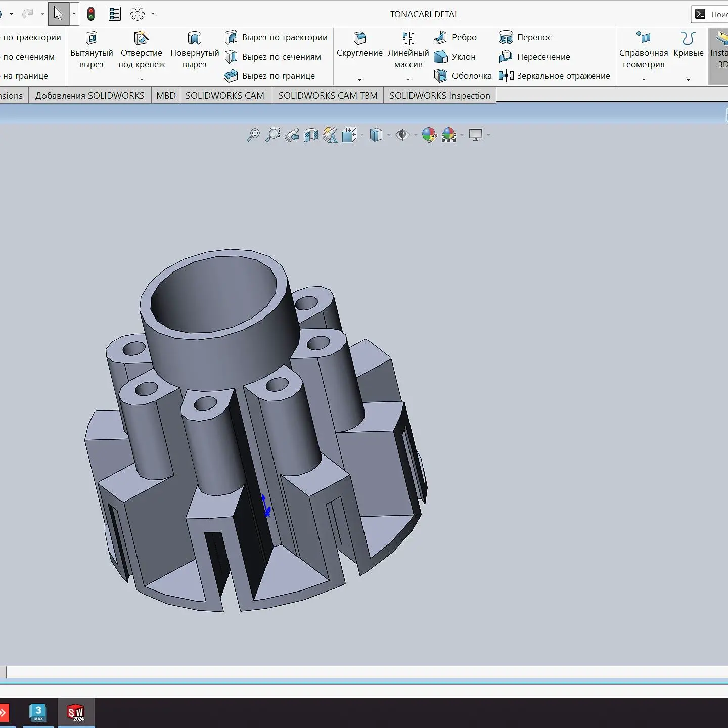Viewport: 728px width, 728px height.
Task: Open 3ds Max from the taskbar
Action: pyautogui.click(x=38, y=712)
